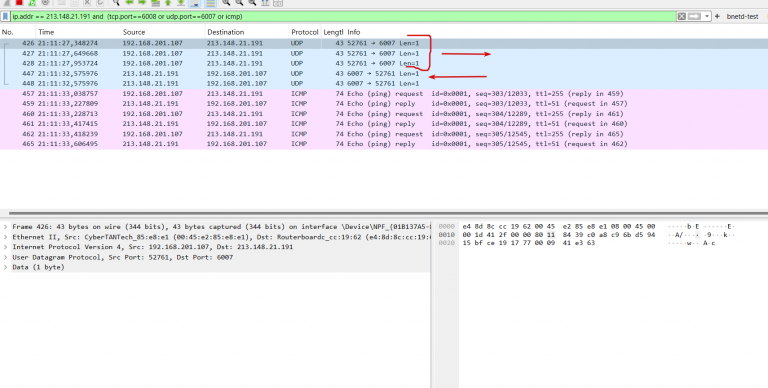Select ICMP echo reply packet 465
768x388 pixels.
coord(384,144)
